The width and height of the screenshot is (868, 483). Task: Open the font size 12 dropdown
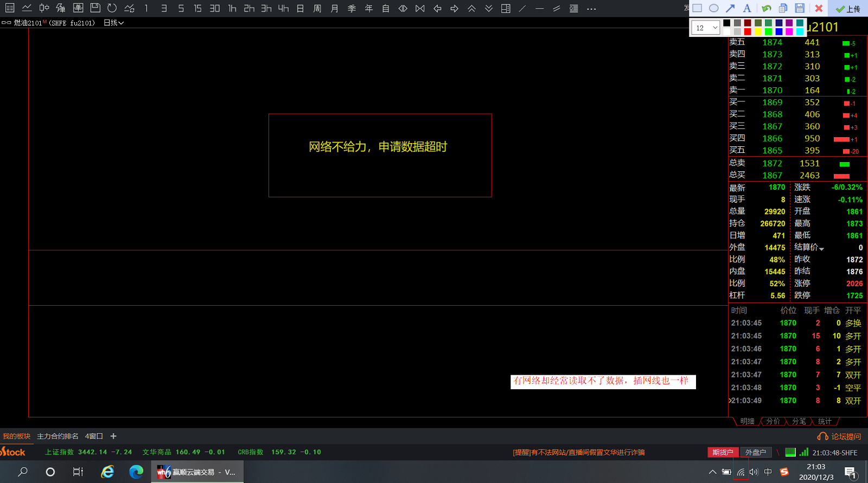click(x=705, y=28)
